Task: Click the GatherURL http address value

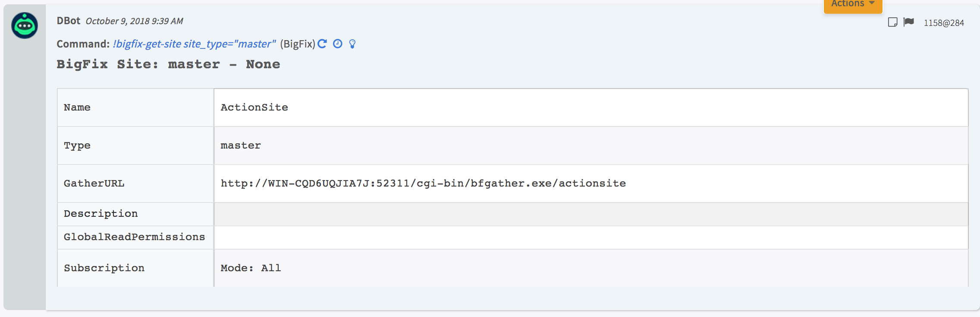Action: [423, 184]
